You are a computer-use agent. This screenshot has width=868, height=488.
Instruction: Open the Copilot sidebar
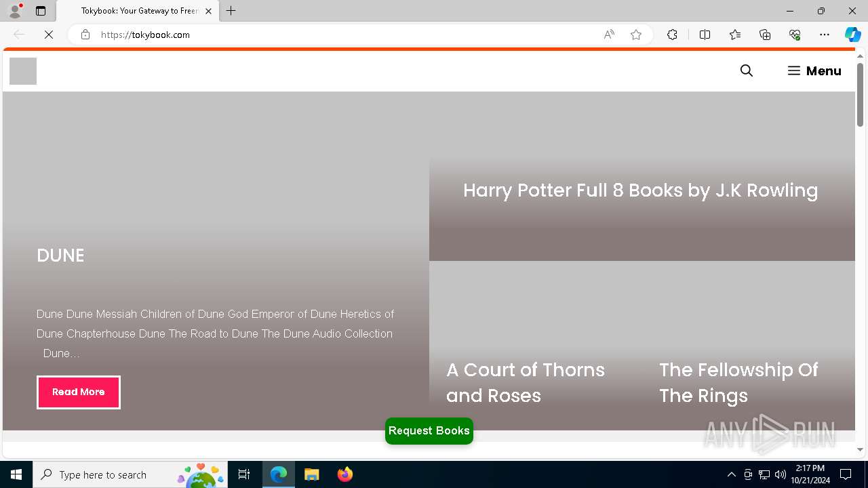click(853, 35)
